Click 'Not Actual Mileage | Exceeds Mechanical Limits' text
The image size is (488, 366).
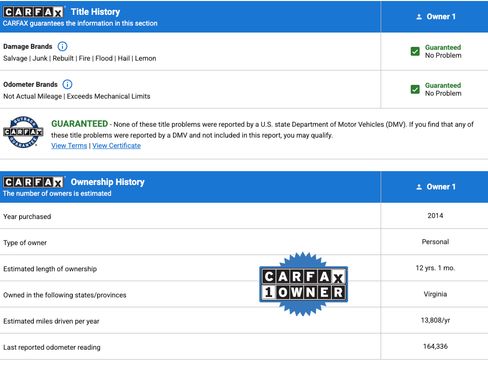click(77, 96)
